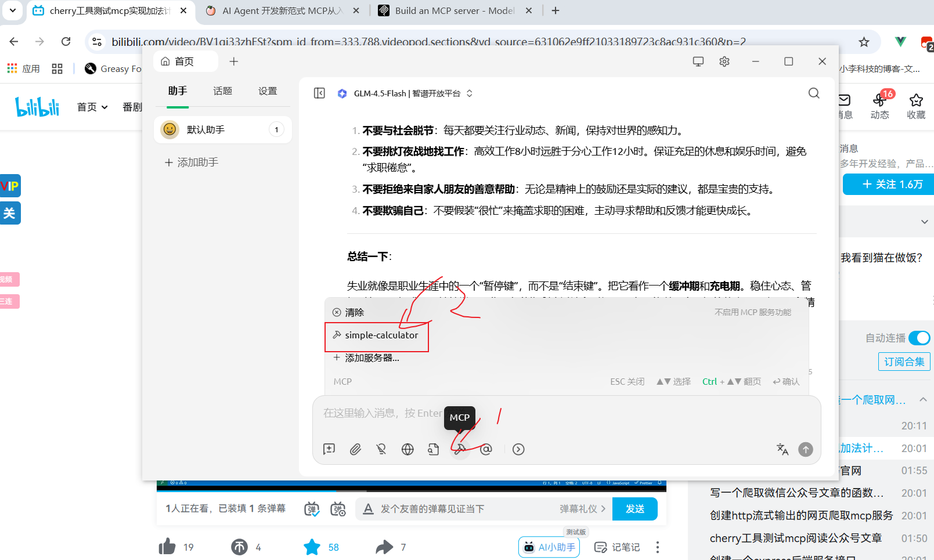The height and width of the screenshot is (560, 934).
Task: Click the 订阅合集 subscribe collection button
Action: [904, 361]
